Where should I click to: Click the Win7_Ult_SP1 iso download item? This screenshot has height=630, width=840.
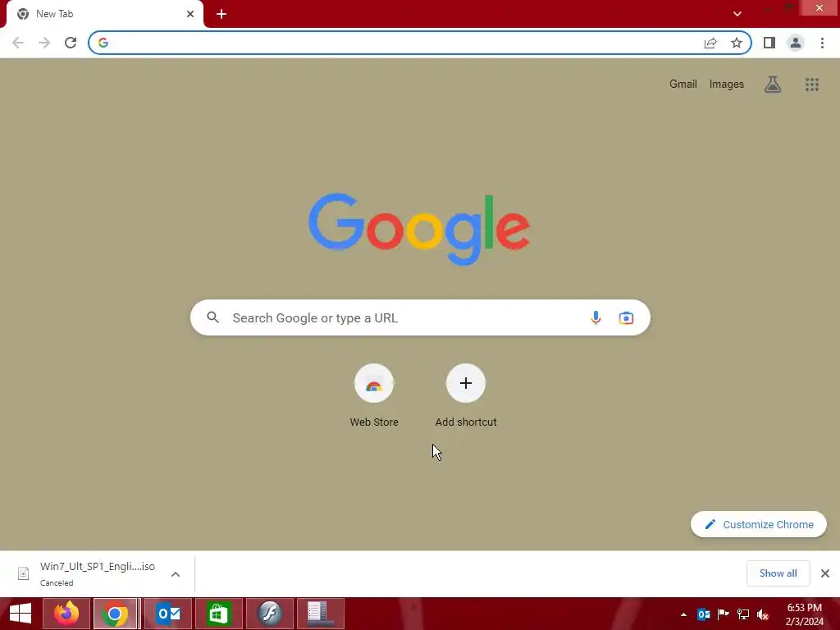97,573
